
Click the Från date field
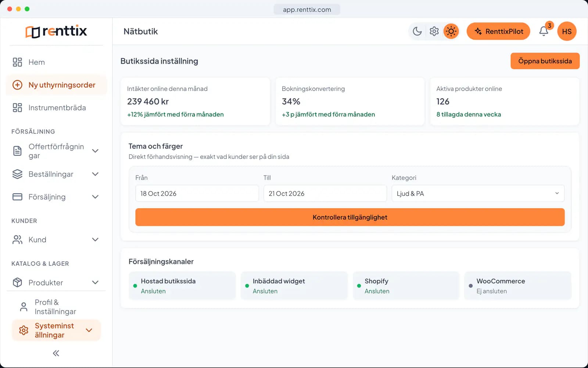tap(197, 194)
